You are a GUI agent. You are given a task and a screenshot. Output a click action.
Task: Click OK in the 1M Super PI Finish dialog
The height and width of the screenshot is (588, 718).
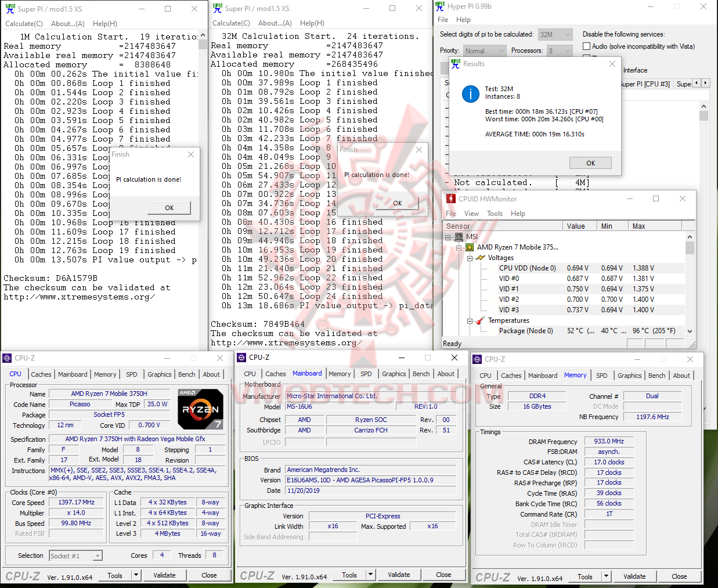(169, 208)
